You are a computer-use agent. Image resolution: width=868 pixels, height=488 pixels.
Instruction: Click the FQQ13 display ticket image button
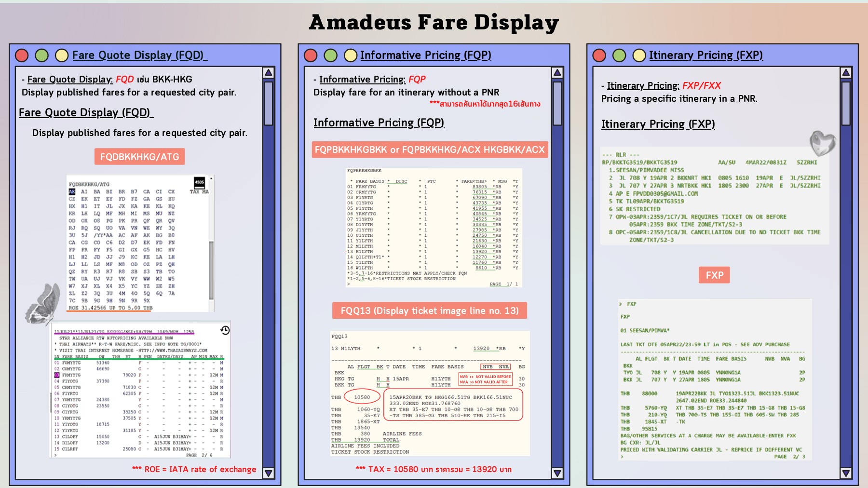429,311
